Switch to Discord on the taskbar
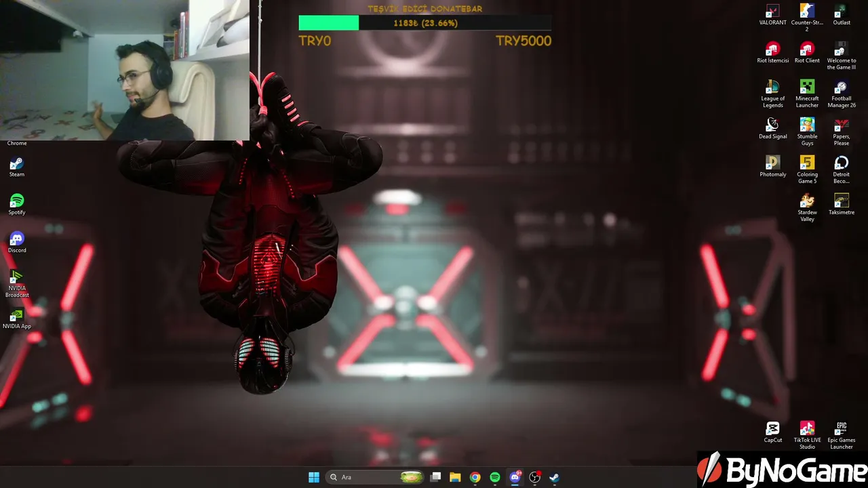The width and height of the screenshot is (868, 488). click(x=515, y=477)
